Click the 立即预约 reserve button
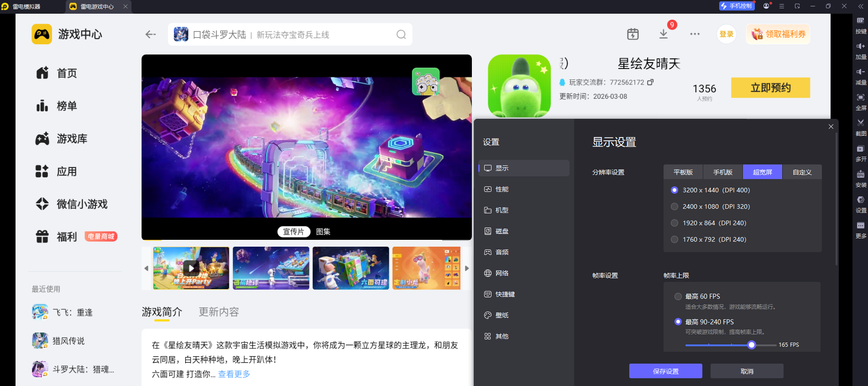The width and height of the screenshot is (868, 386). 771,88
